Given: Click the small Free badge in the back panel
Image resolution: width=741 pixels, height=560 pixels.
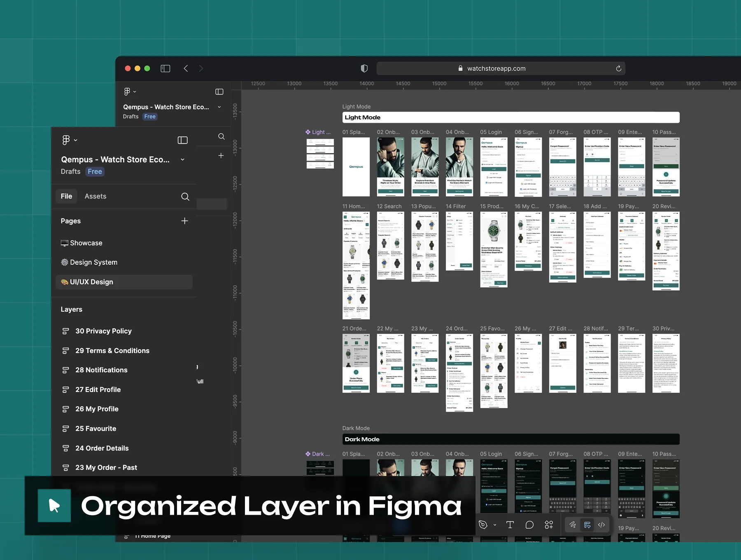Looking at the screenshot, I should [x=150, y=117].
